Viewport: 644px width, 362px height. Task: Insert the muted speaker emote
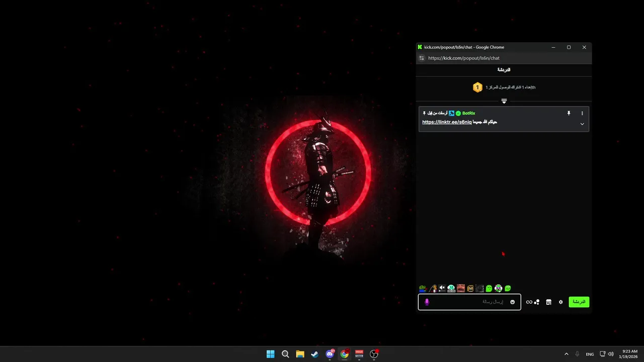coord(442,289)
